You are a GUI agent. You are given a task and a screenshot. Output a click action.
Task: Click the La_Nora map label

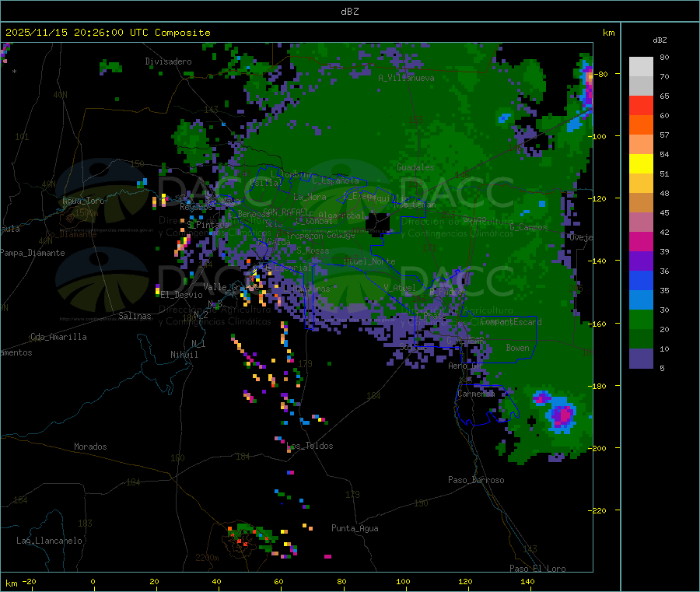[x=310, y=197]
